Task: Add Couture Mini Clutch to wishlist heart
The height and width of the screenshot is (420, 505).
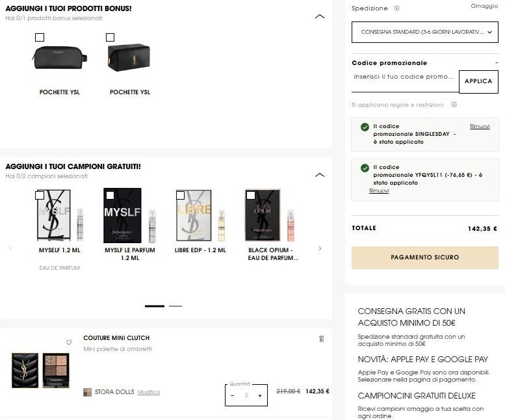Action: point(69,343)
